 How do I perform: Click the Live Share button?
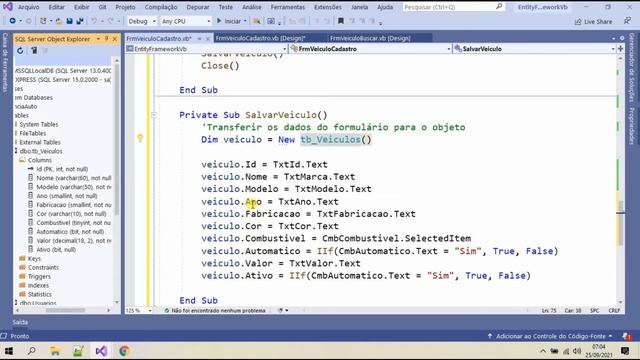593,22
